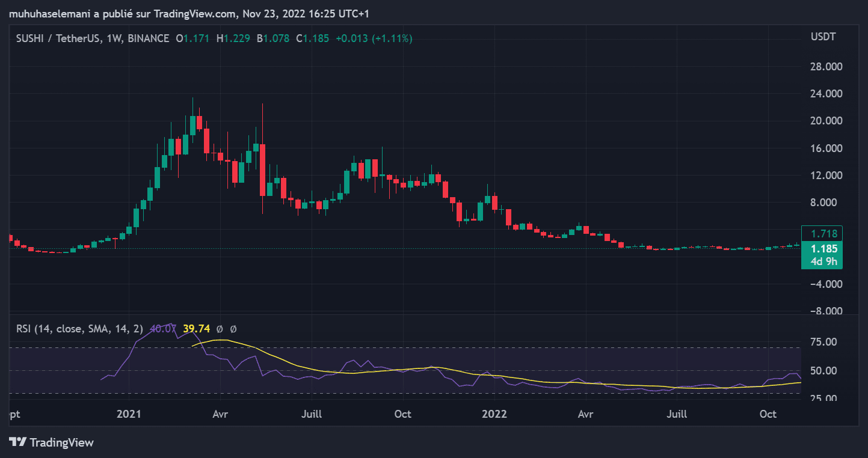The height and width of the screenshot is (458, 868).
Task: Click the purple RSI value 40.07
Action: click(x=162, y=329)
